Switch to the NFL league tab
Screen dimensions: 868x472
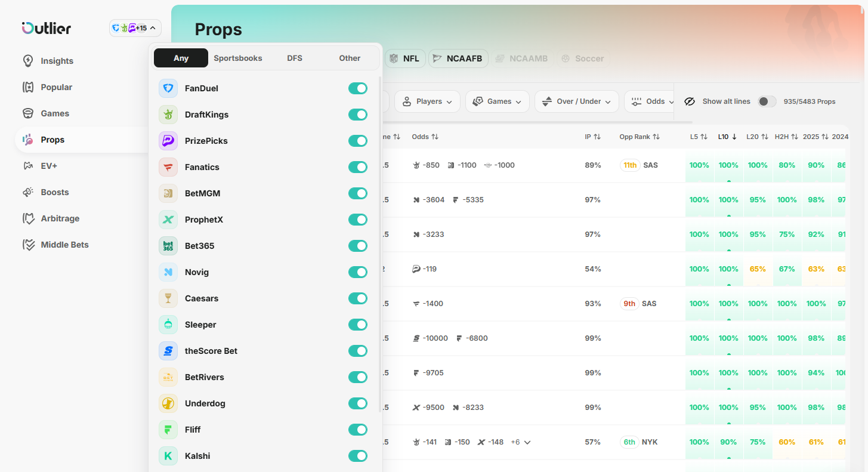405,58
